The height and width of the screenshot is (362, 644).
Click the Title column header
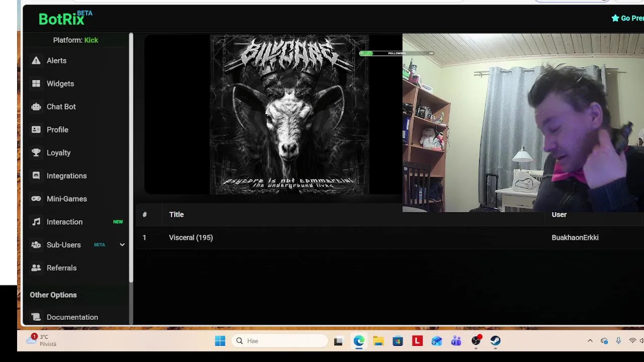(176, 215)
